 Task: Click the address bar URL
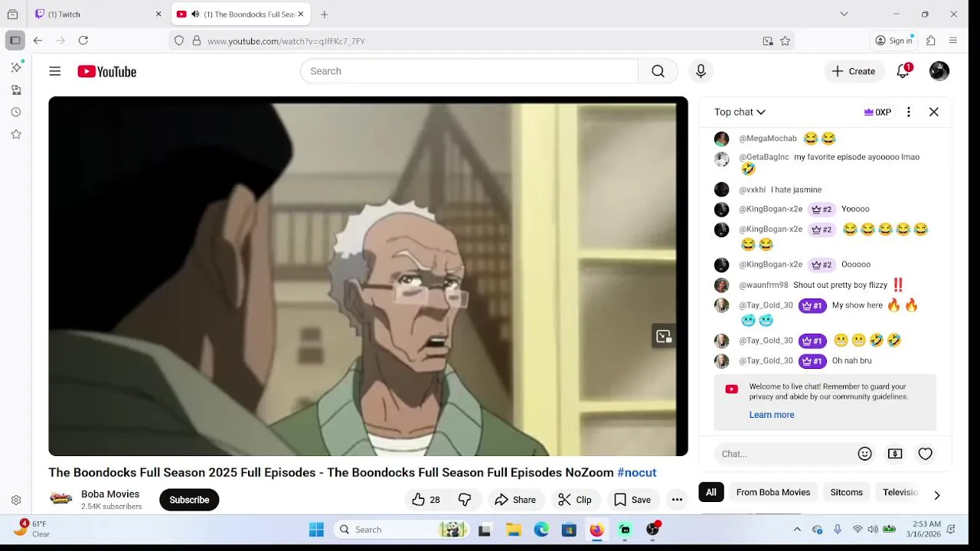pos(286,41)
